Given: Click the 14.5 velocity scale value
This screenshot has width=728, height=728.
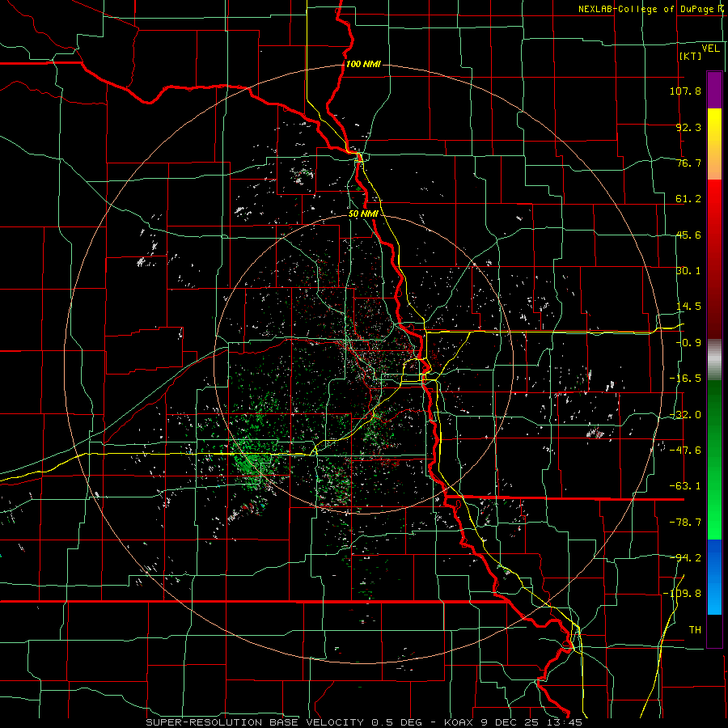Looking at the screenshot, I should pyautogui.click(x=688, y=307).
